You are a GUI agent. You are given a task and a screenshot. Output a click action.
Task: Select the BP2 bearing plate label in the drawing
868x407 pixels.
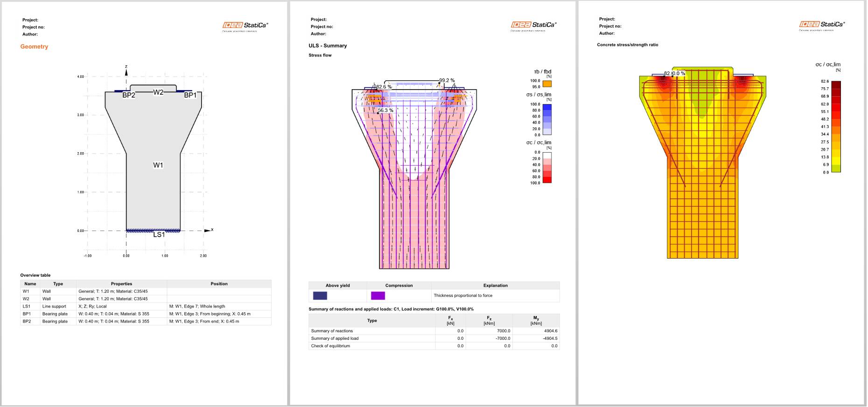tap(129, 95)
